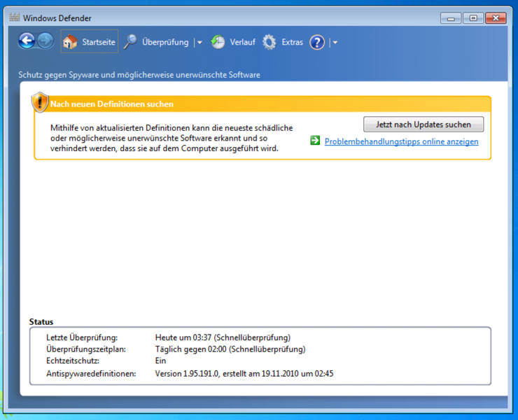518x420 pixels.
Task: Click the Nach neuen Definitionen suchen header
Action: coord(112,104)
